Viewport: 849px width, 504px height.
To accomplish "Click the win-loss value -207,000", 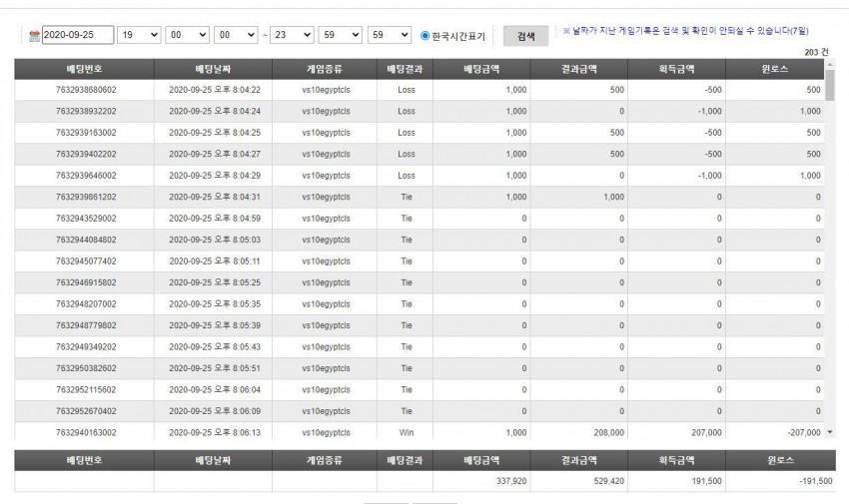I will [x=804, y=432].
